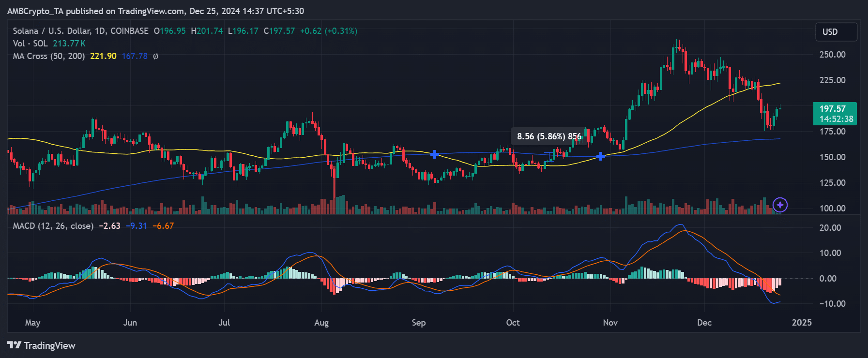868x358 pixels.
Task: Click the Aug label on the time axis
Action: 321,323
